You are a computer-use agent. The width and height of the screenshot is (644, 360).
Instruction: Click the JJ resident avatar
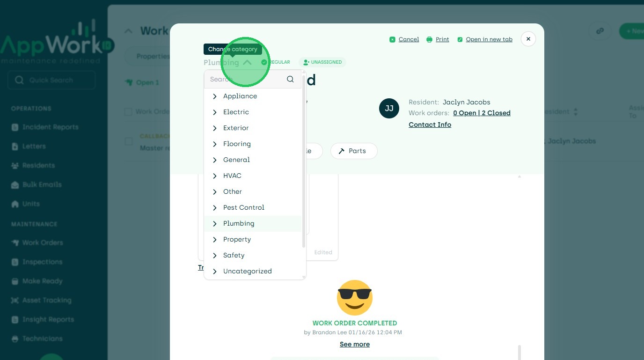pyautogui.click(x=389, y=108)
